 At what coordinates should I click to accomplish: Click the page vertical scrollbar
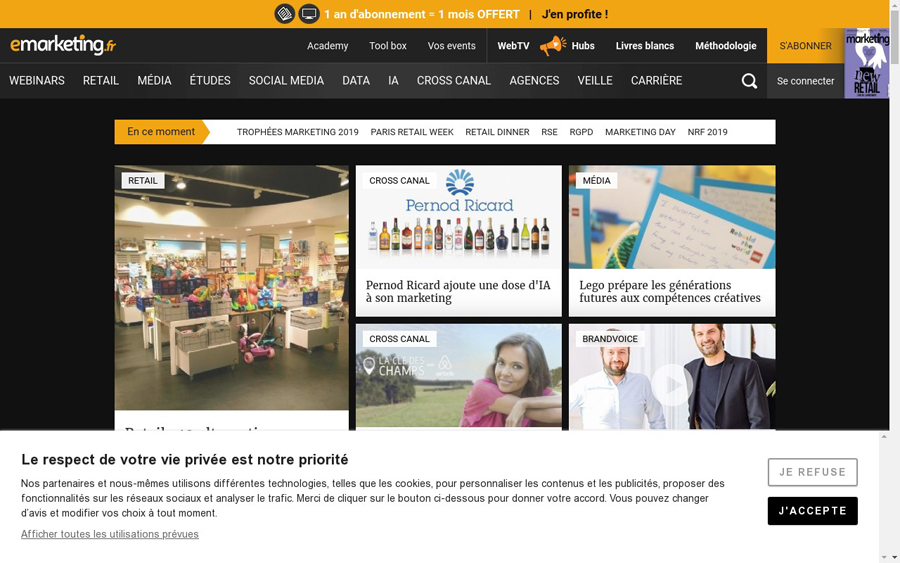pyautogui.click(x=895, y=281)
